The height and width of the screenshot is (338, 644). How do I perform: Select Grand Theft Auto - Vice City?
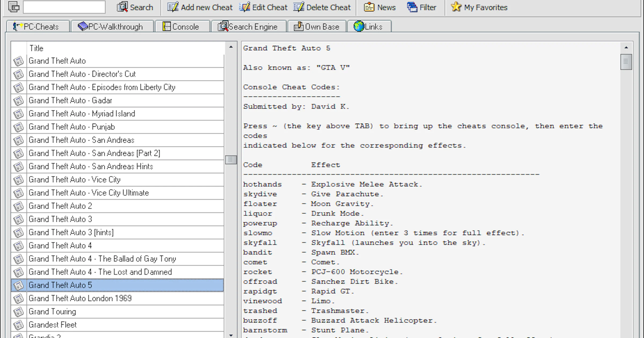(x=75, y=180)
